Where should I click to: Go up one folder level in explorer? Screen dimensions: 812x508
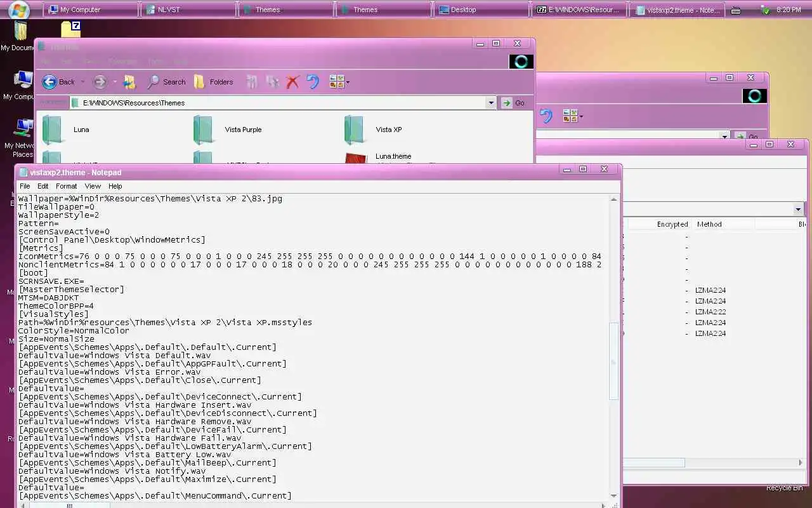pos(129,82)
